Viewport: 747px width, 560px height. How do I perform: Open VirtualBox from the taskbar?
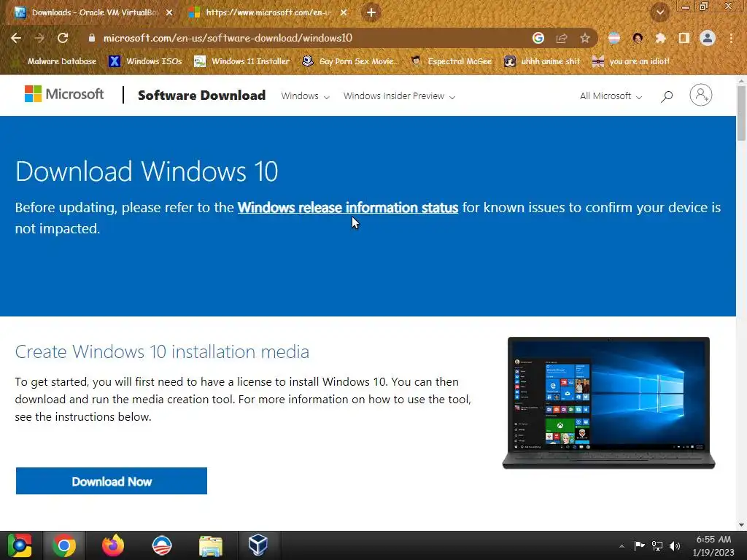tap(258, 545)
